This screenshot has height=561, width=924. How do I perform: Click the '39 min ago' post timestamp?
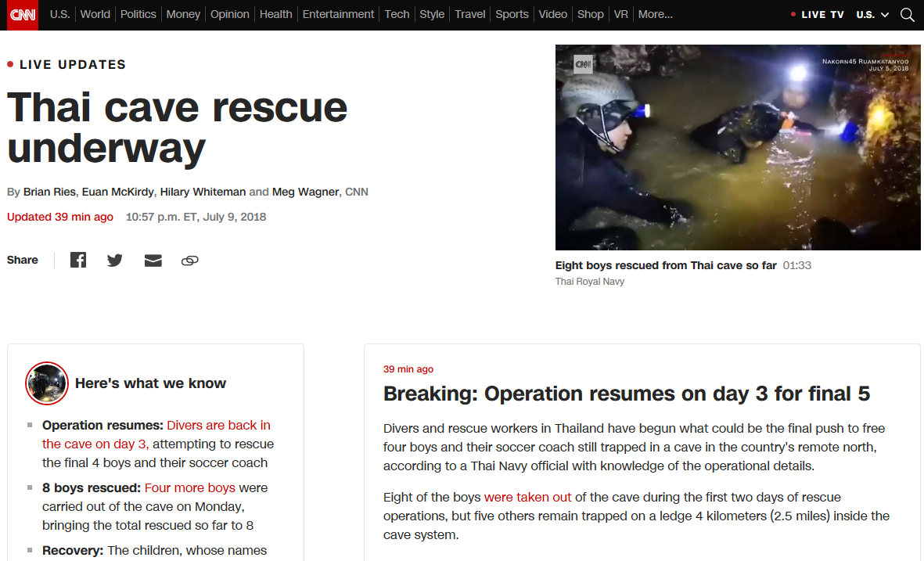[408, 369]
